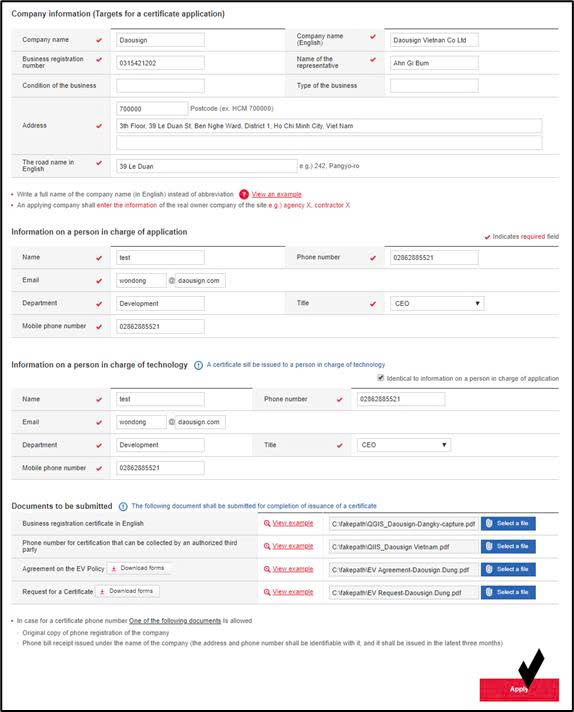This screenshot has height=712, width=574.
Task: Click file path showing EV Agreement-Daousign Dung.pdf
Action: [404, 570]
